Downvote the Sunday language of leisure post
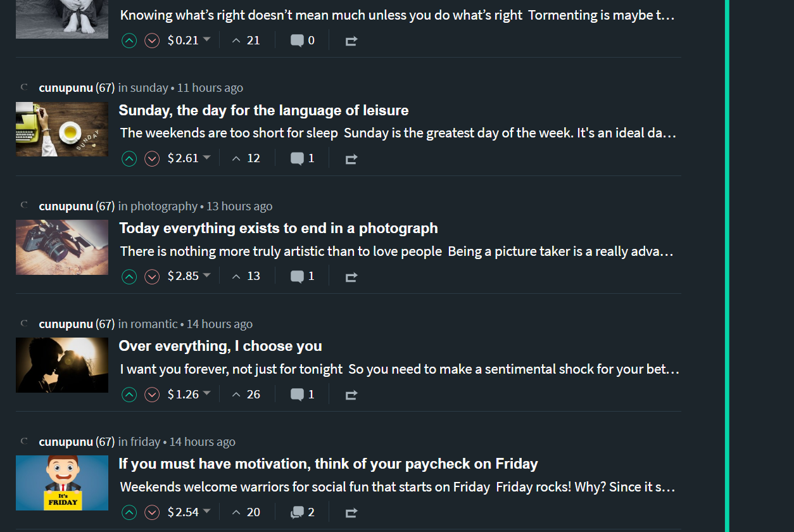The height and width of the screenshot is (532, 794). pos(152,158)
